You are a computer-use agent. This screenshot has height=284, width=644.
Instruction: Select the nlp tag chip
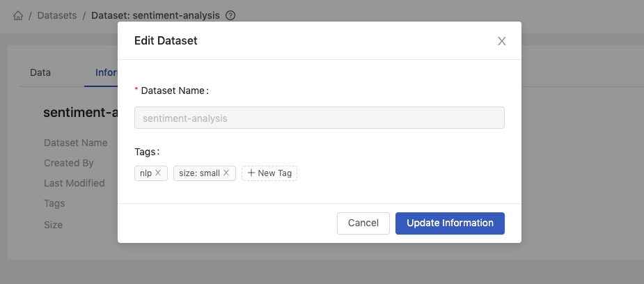click(151, 173)
